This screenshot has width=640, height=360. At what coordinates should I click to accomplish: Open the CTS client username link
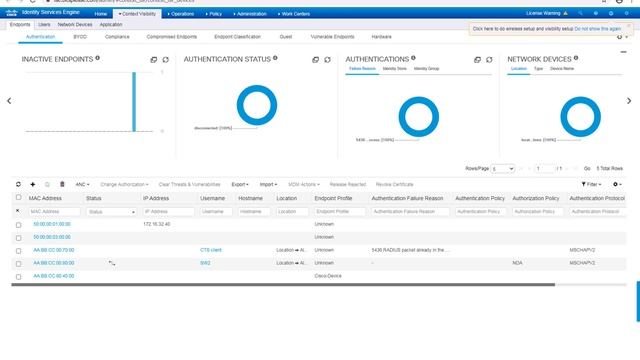pyautogui.click(x=211, y=250)
